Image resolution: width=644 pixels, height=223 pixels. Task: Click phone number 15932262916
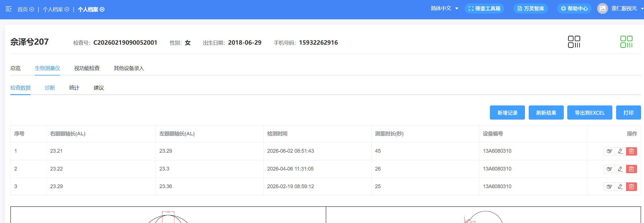point(319,43)
